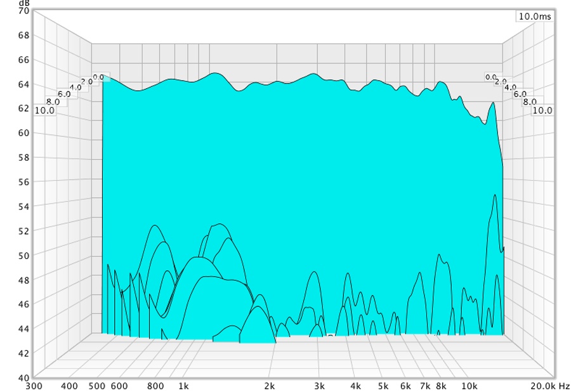Pick the 4.0 label on right time axis
This screenshot has height=392, width=571.
pyautogui.click(x=511, y=88)
